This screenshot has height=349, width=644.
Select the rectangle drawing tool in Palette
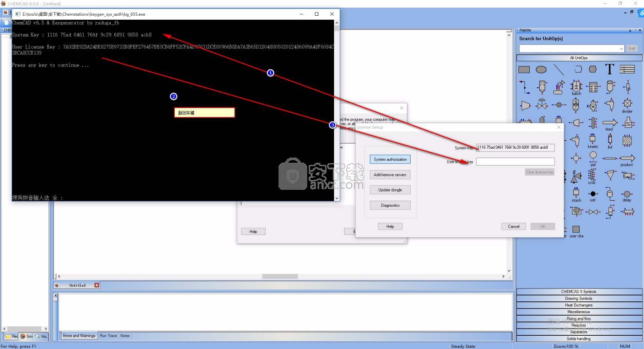(x=524, y=70)
